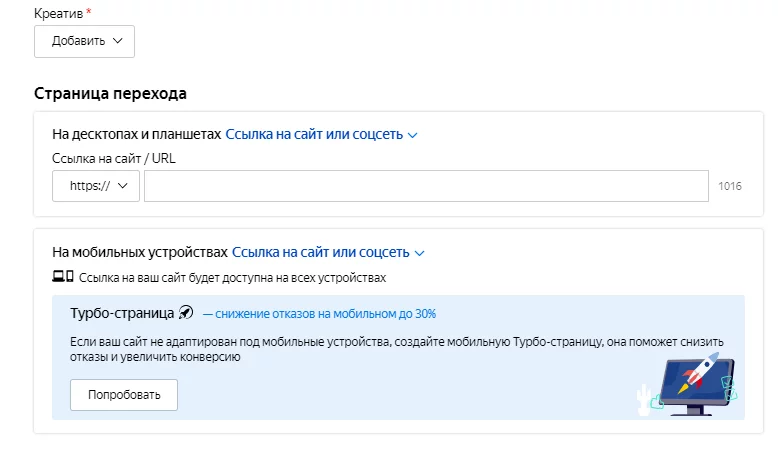Open the Добавить creative dropdown

(x=84, y=41)
